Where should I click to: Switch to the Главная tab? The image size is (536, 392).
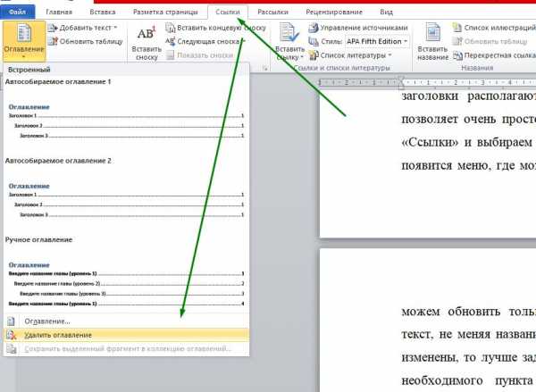pos(59,12)
